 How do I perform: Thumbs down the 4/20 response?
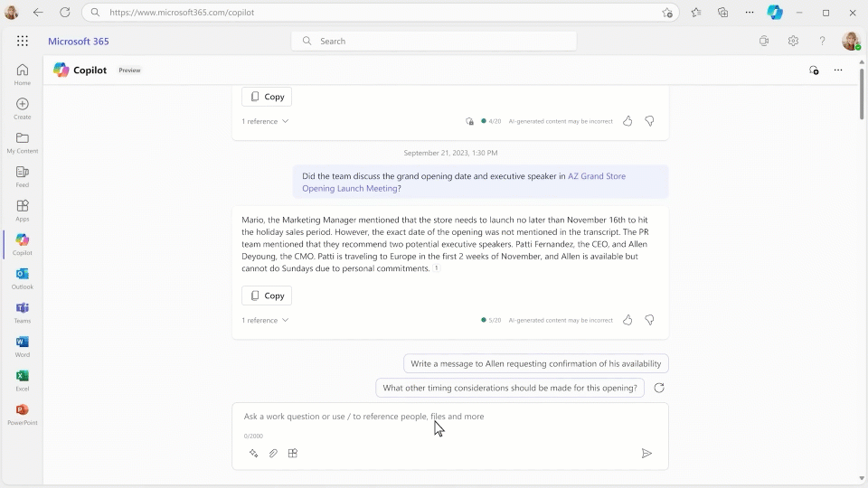649,120
